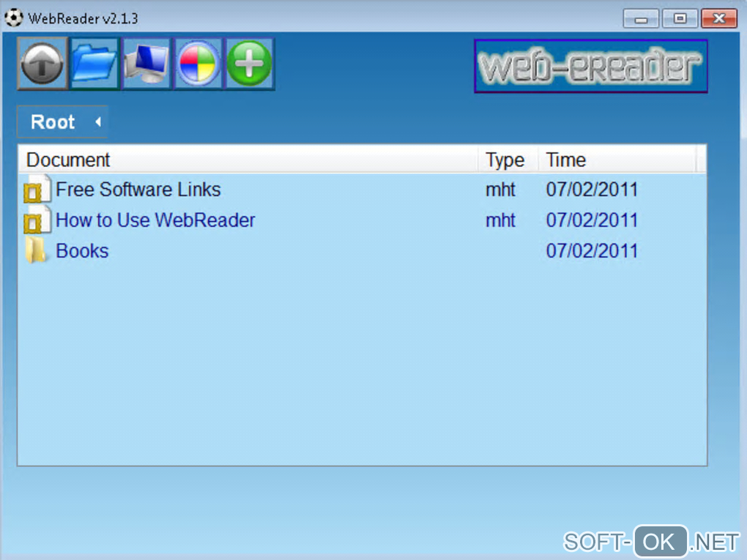Maximize the WebReader window
Image resolution: width=747 pixels, height=560 pixels.
[x=680, y=18]
